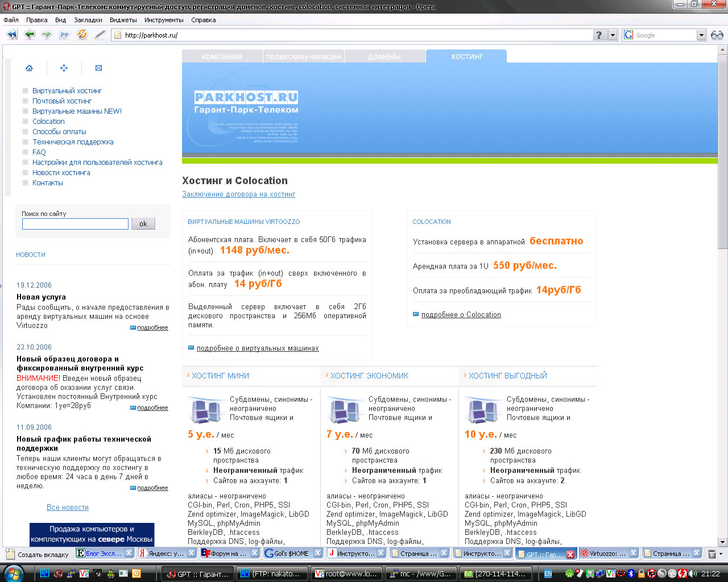Click 'подробнее о Colocation' link
The image size is (728, 582).
(x=461, y=314)
